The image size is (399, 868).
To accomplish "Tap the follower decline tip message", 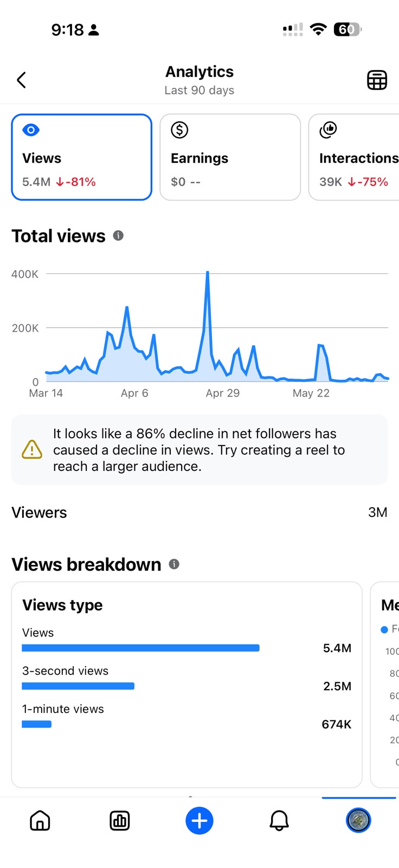I will click(200, 450).
